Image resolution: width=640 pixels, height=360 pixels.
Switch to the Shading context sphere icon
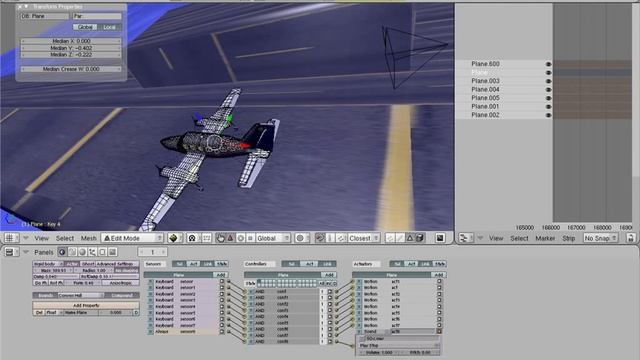(82, 252)
